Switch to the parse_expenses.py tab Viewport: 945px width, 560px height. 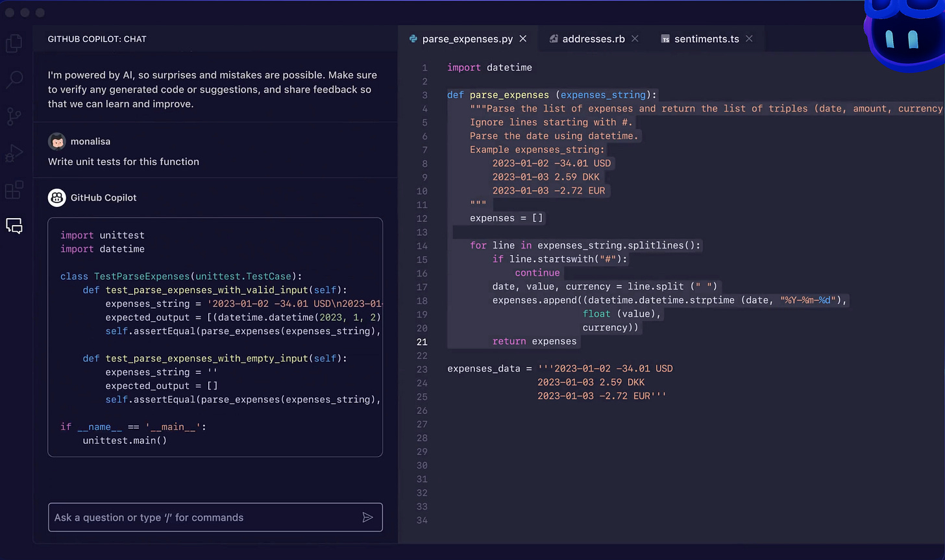[468, 39]
